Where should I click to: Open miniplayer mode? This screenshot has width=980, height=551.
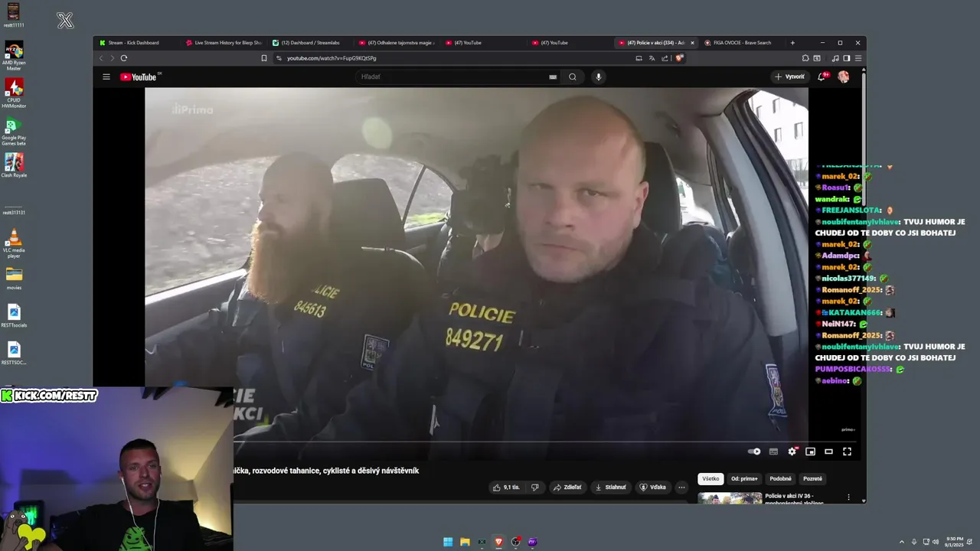click(x=810, y=452)
